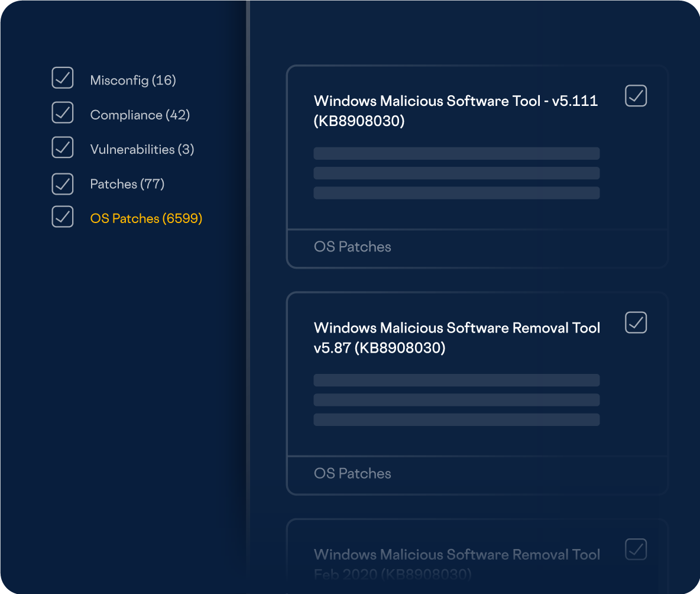
Task: Select the OS Patches (6599) category
Action: [x=146, y=219]
